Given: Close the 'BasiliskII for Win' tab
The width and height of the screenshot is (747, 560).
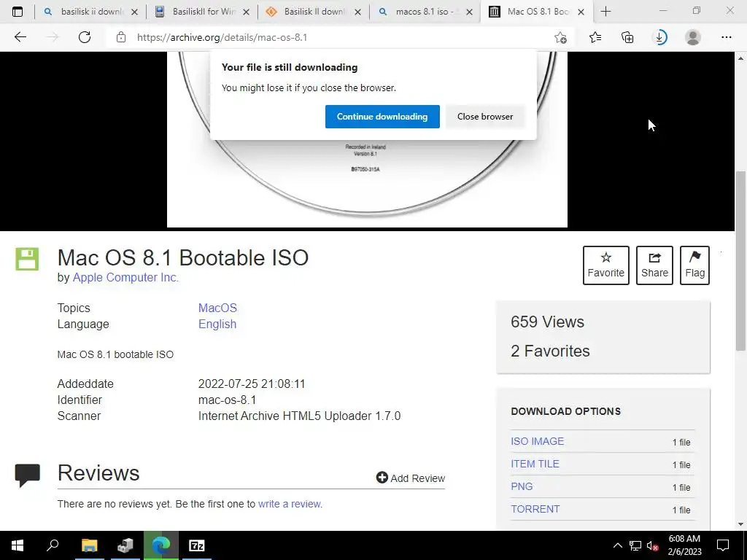Looking at the screenshot, I should tap(246, 12).
